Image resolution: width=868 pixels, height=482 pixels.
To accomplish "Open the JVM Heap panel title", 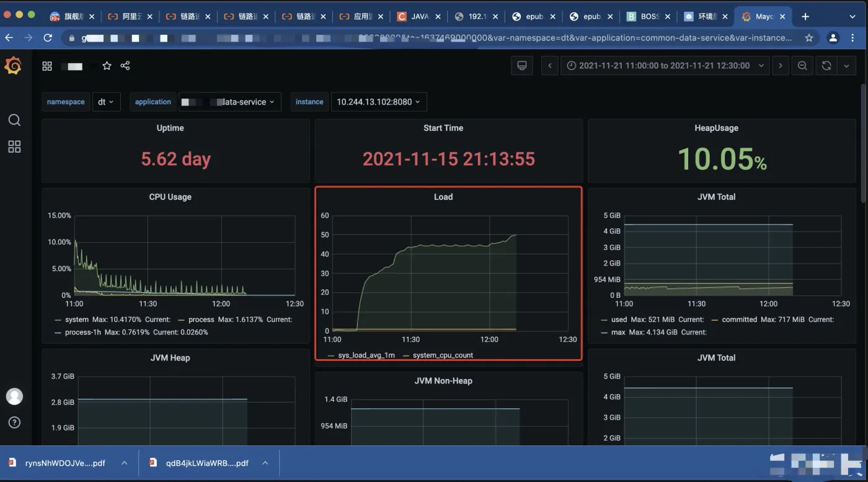I will pos(170,357).
